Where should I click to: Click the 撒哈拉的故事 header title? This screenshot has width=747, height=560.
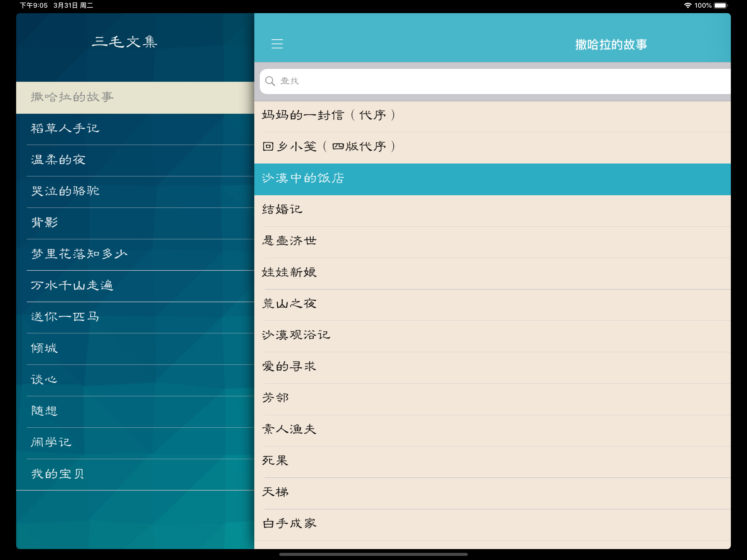(x=611, y=45)
